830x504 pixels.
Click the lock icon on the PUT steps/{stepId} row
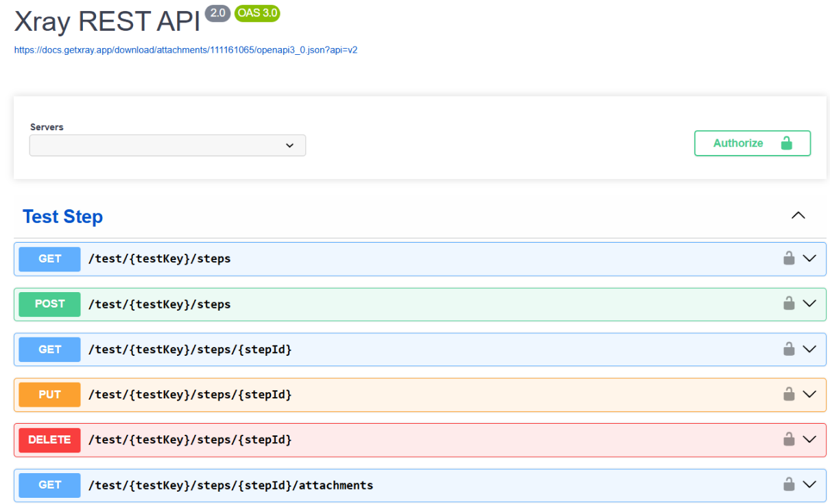click(x=789, y=394)
